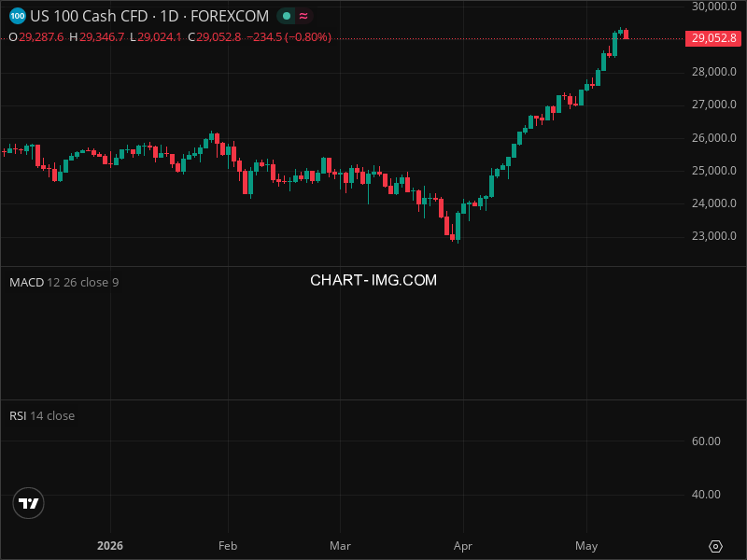Click the Apr time axis label
Image resolution: width=747 pixels, height=560 pixels.
coord(463,546)
